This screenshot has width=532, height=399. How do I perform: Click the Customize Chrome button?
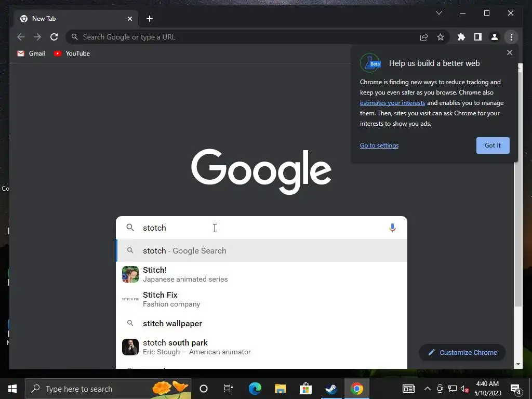[462, 353]
